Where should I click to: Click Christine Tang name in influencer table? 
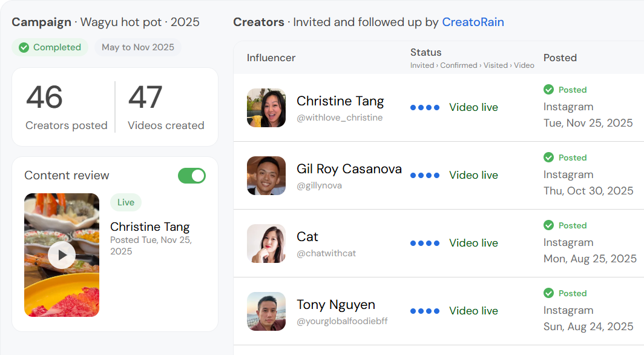(340, 101)
